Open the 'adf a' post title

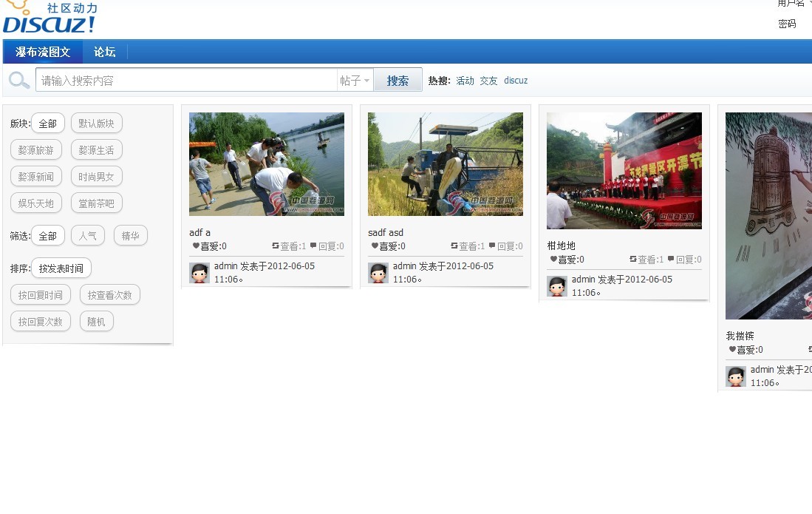[200, 233]
